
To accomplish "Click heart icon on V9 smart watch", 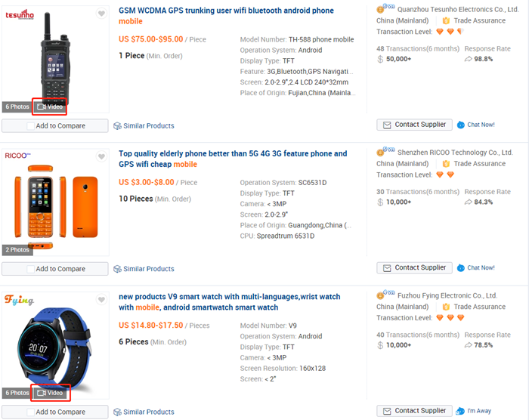I will click(101, 300).
